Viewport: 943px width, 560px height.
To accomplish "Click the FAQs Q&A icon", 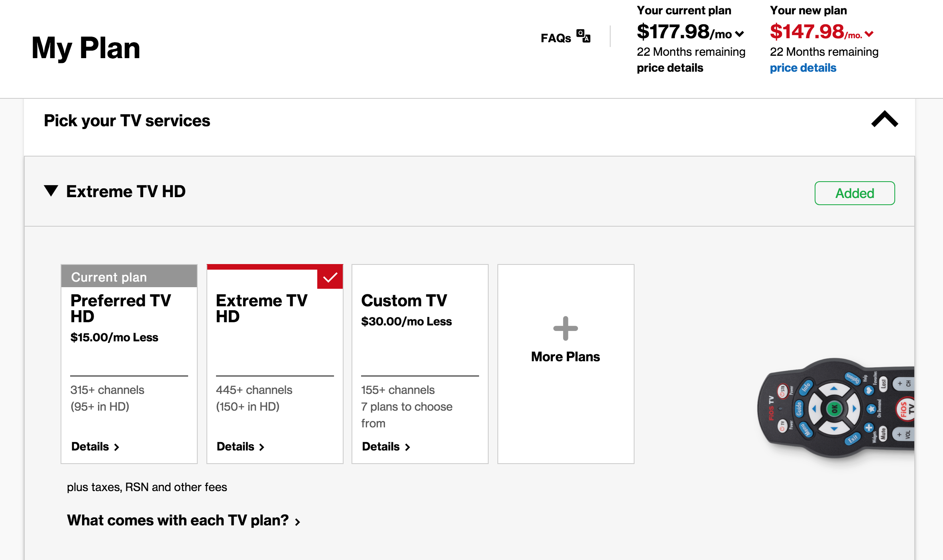I will pos(583,36).
